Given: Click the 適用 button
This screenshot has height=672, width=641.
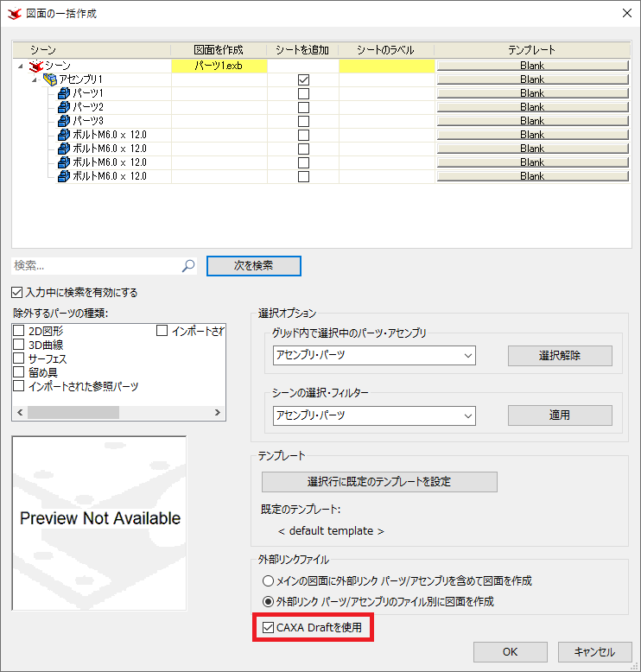Looking at the screenshot, I should [x=560, y=415].
